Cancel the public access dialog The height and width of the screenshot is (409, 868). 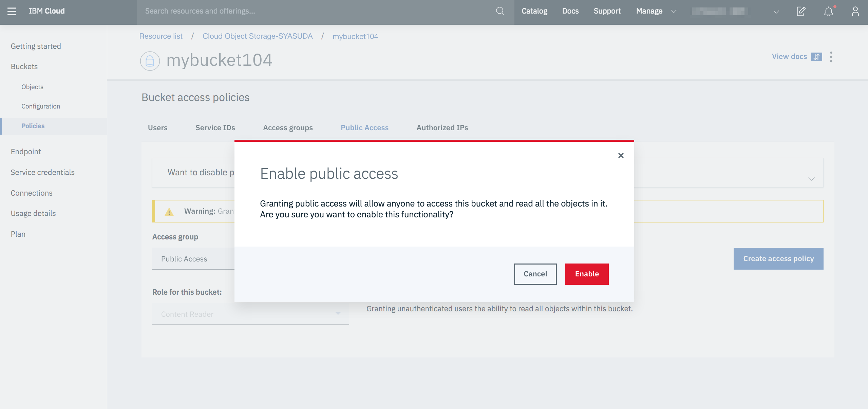pos(535,274)
